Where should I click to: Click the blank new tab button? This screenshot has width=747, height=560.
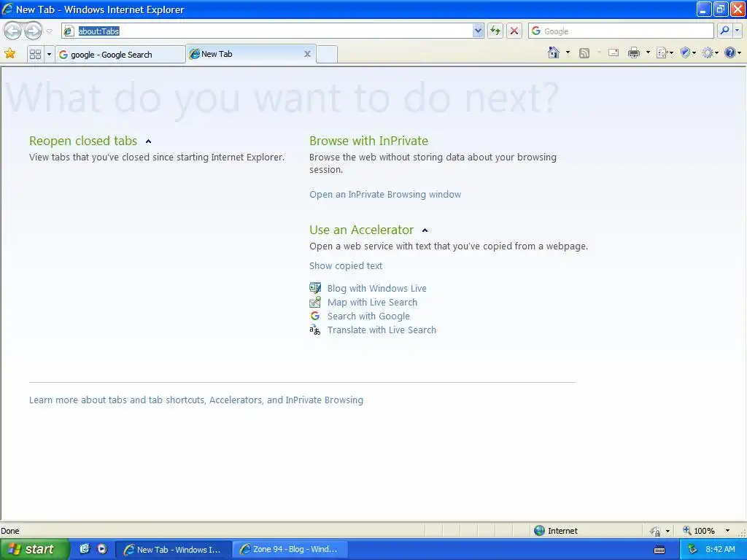pos(327,54)
